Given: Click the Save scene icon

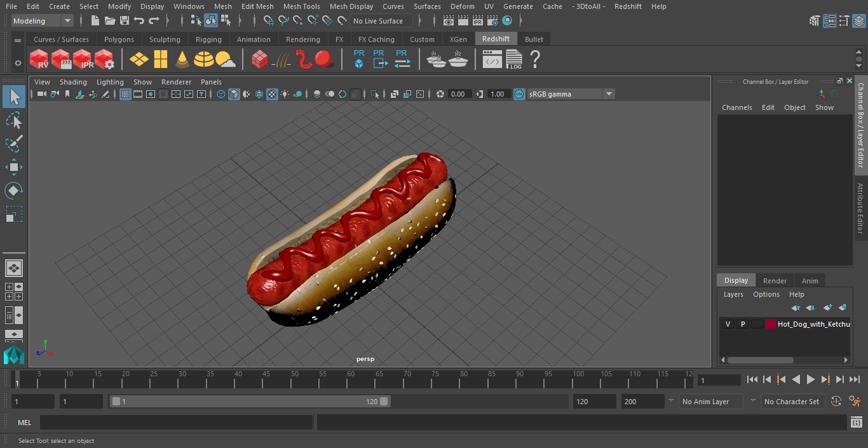Looking at the screenshot, I should click(125, 21).
